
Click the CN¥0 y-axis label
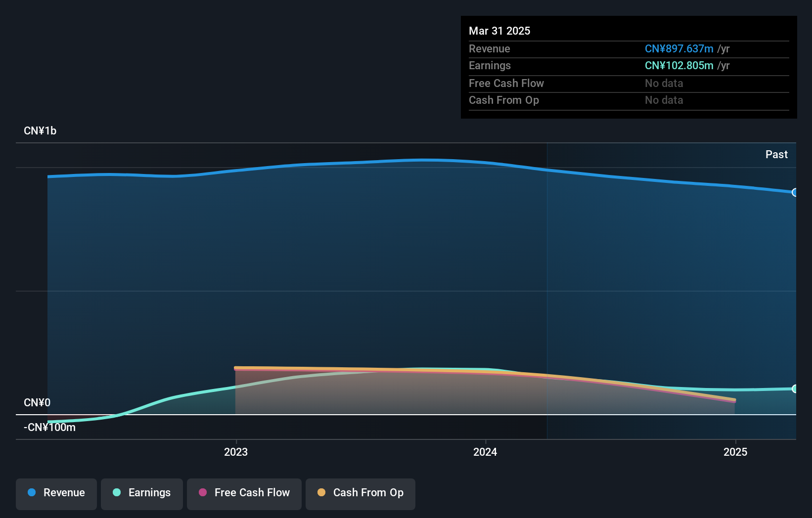click(37, 402)
